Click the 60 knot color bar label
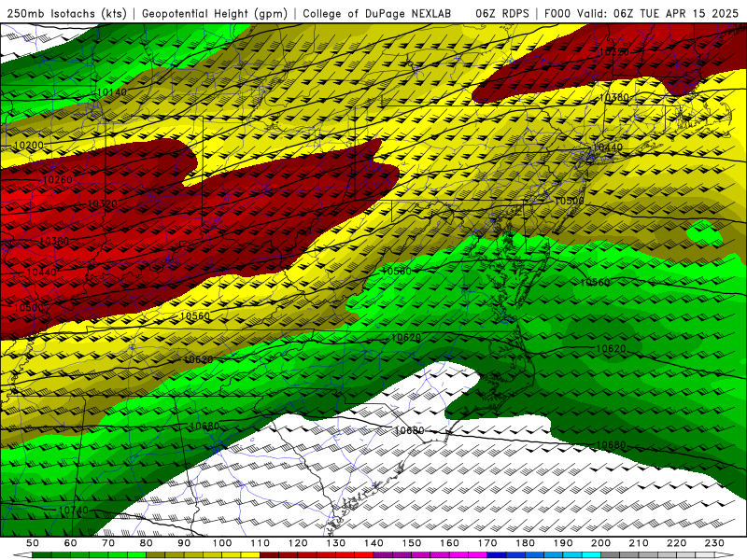The width and height of the screenshot is (747, 560). [x=71, y=543]
